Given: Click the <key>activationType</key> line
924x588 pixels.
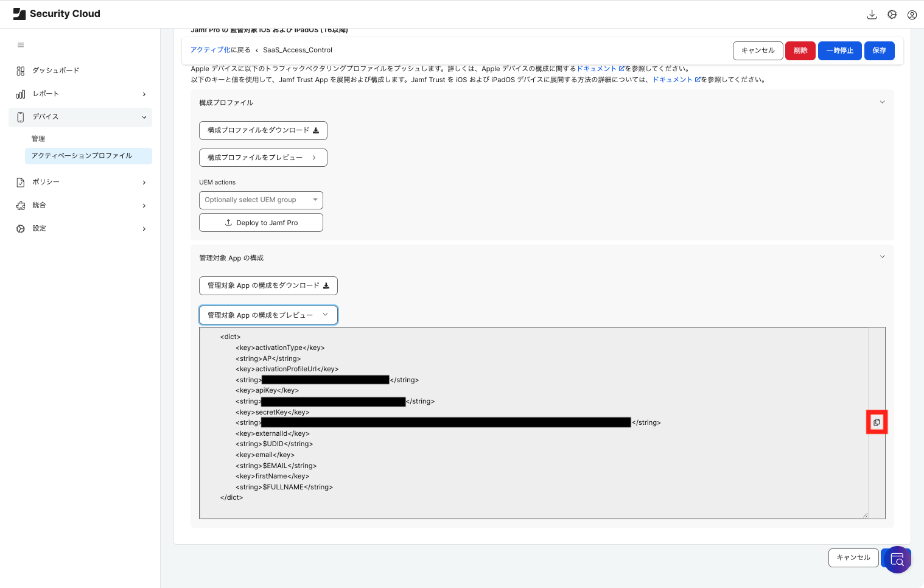Looking at the screenshot, I should (x=280, y=348).
